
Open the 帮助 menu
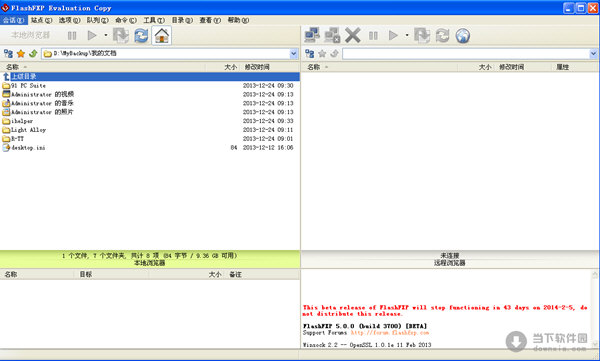click(x=238, y=20)
